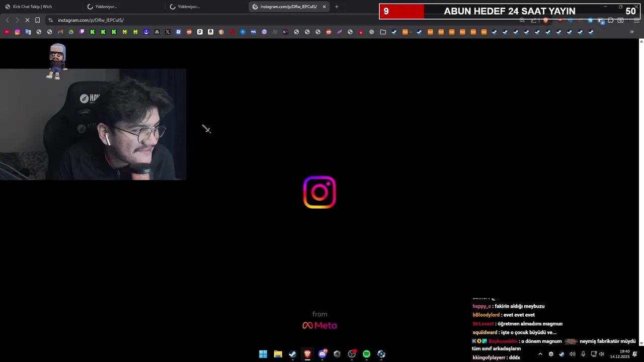The image size is (644, 362).
Task: Open the Gmail bookmark
Action: [x=60, y=32]
